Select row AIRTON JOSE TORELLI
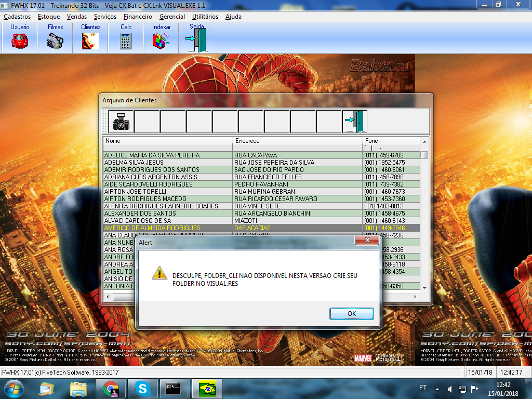Viewport: 532px width, 399px height. [261, 191]
